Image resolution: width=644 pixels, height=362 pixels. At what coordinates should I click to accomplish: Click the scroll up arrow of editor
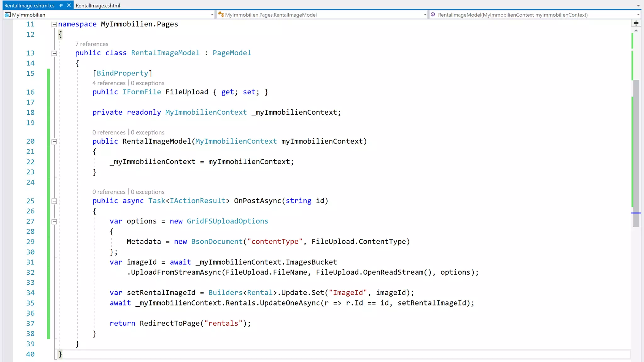click(636, 30)
